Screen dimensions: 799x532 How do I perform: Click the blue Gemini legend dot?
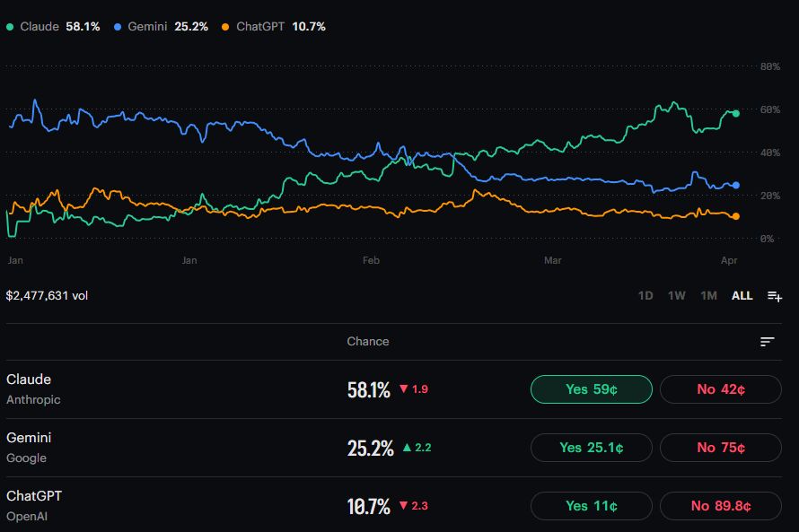tap(118, 27)
